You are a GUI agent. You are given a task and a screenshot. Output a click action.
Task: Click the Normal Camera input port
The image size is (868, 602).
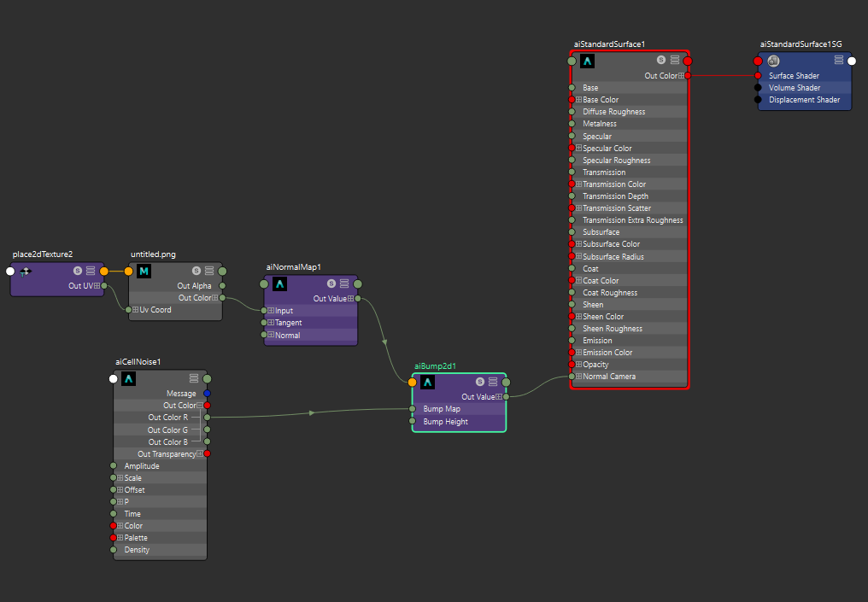click(571, 377)
